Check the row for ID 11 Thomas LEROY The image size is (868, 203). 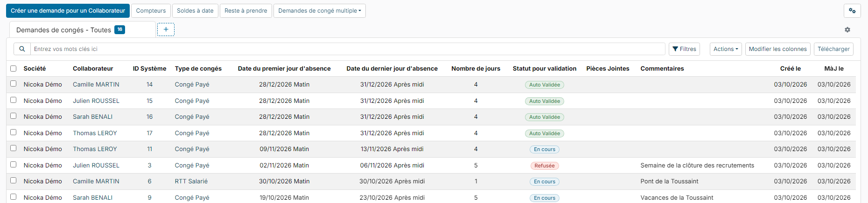[14, 148]
